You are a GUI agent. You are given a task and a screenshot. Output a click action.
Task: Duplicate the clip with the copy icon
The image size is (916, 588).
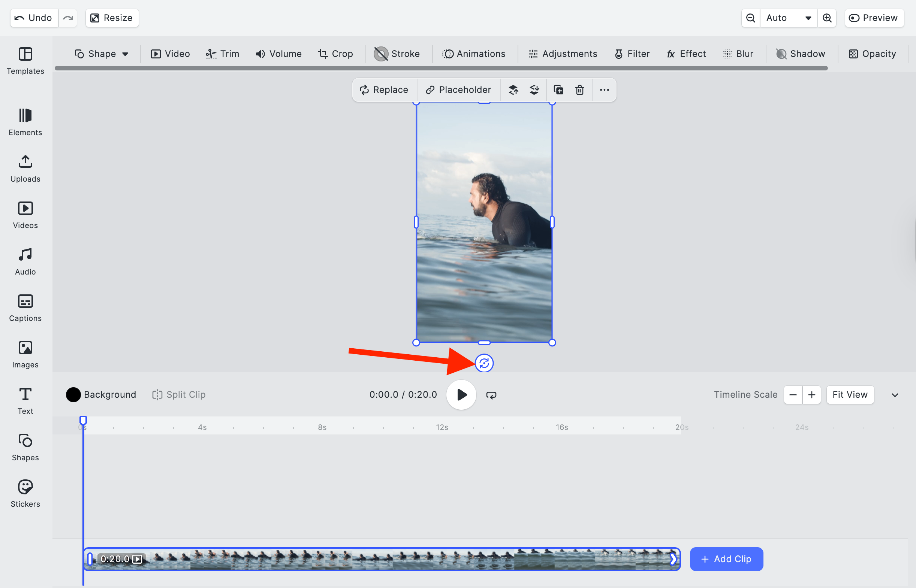[x=558, y=90]
